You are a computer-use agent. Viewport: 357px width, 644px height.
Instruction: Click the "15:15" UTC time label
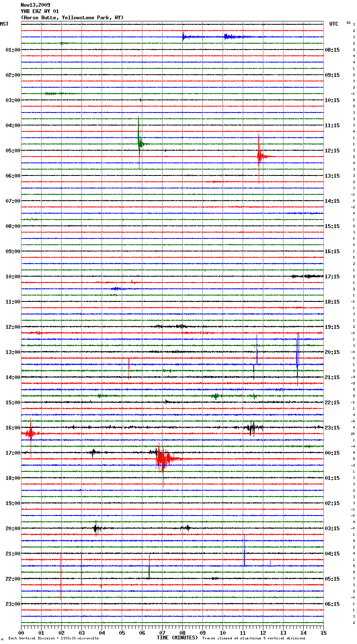332,226
